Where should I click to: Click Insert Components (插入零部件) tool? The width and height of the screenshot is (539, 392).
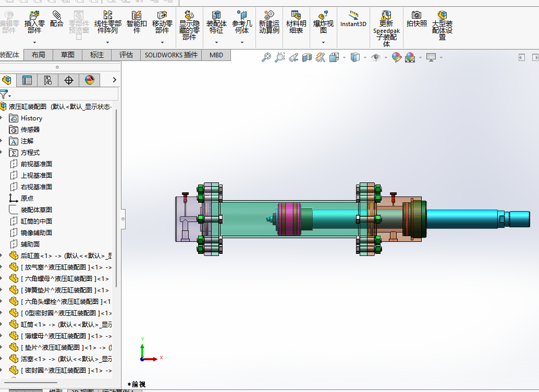(x=34, y=22)
